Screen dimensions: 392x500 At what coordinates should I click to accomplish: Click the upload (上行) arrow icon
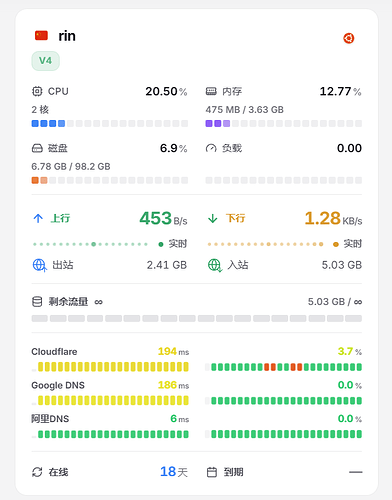click(38, 218)
